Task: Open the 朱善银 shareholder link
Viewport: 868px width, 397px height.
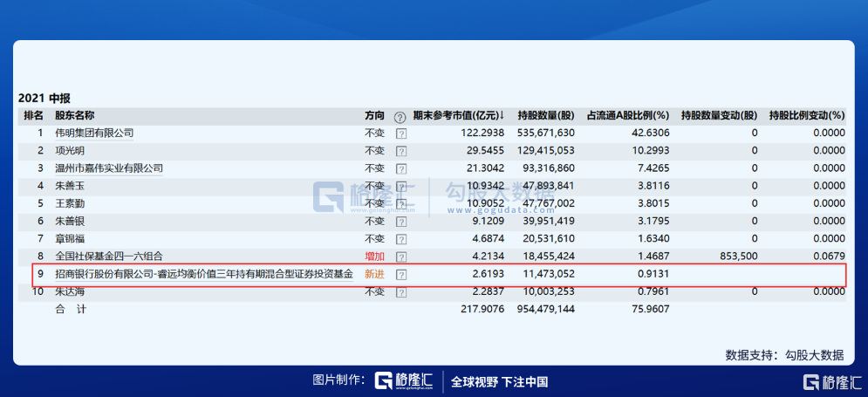Action: click(x=71, y=222)
